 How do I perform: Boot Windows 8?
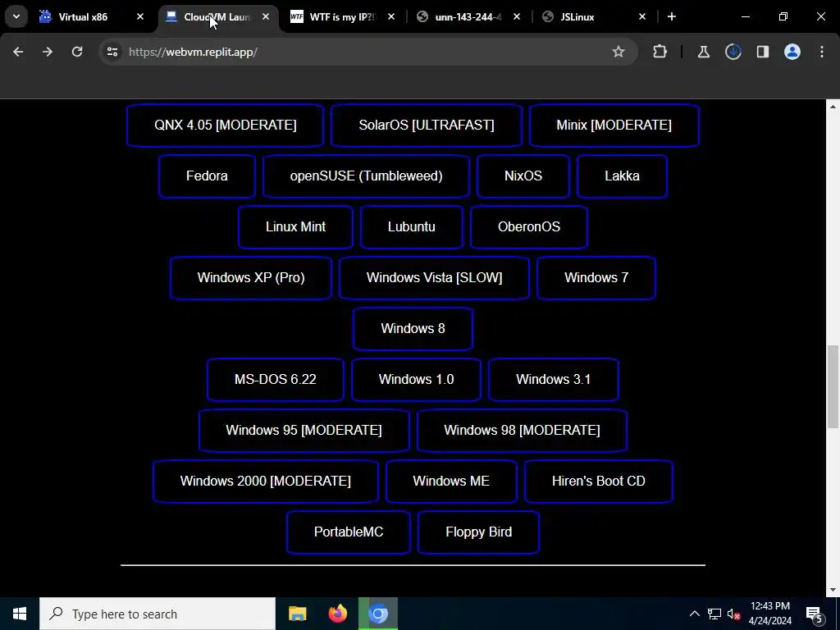click(x=413, y=329)
